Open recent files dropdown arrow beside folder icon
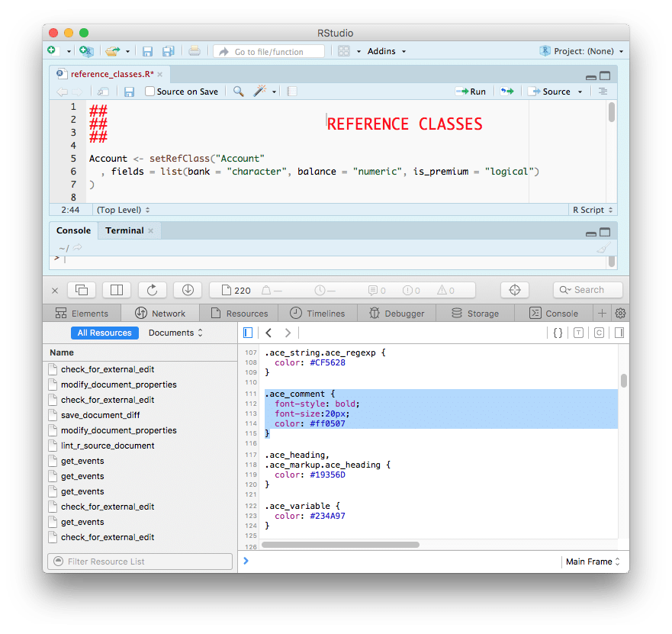This screenshot has height=634, width=672. coord(127,51)
